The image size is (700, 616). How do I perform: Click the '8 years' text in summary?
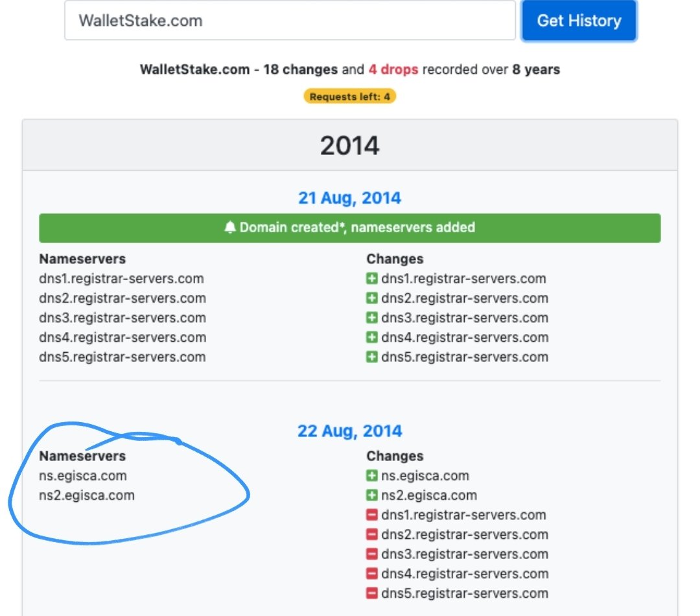(536, 69)
